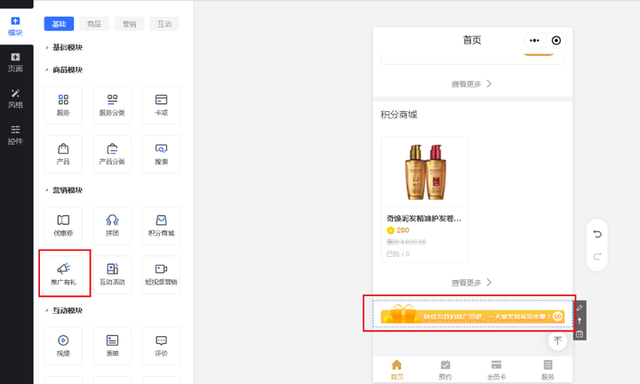The height and width of the screenshot is (384, 640).
Task: Add the 拼团 group-buy module
Action: tap(112, 226)
